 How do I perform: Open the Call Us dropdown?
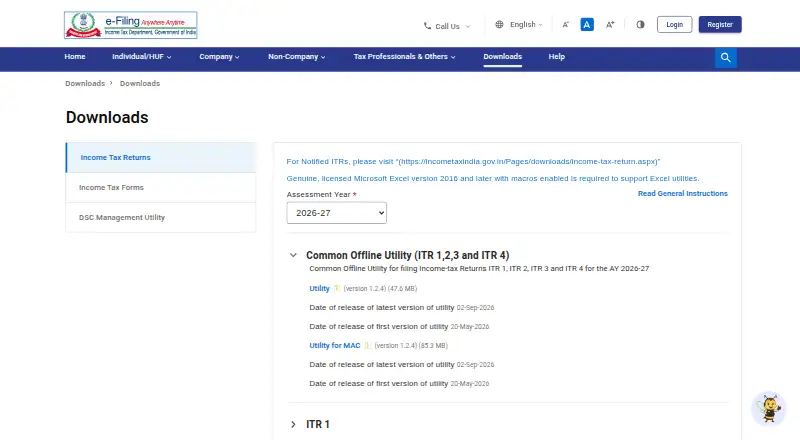click(x=447, y=26)
